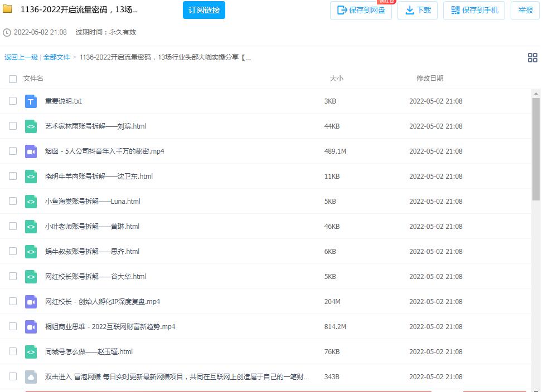Click the file list scrollbar thumb

536,149
